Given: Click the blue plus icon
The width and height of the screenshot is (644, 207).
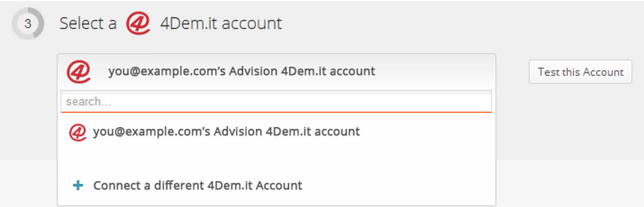Looking at the screenshot, I should tap(78, 185).
